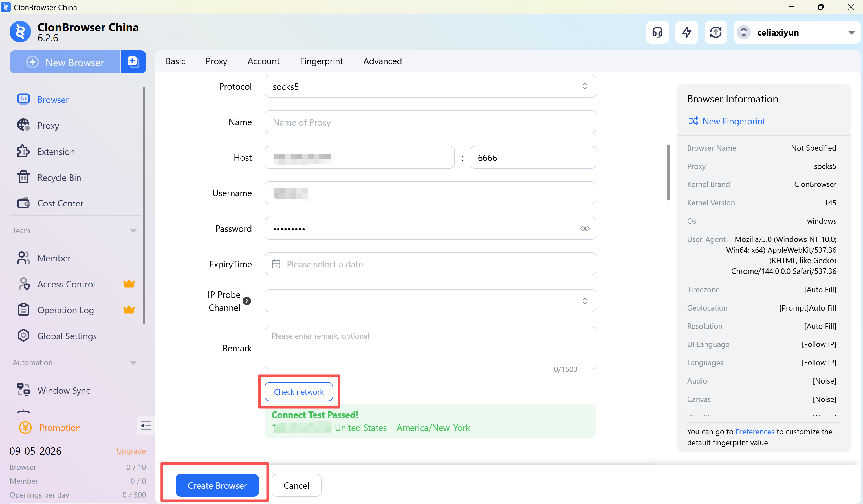Open the Extension sidebar item

click(x=56, y=151)
